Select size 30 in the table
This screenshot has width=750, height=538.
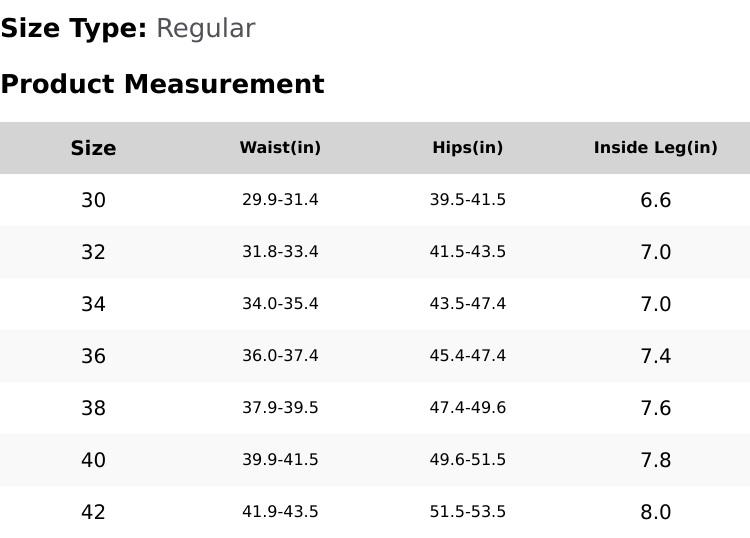pyautogui.click(x=93, y=200)
